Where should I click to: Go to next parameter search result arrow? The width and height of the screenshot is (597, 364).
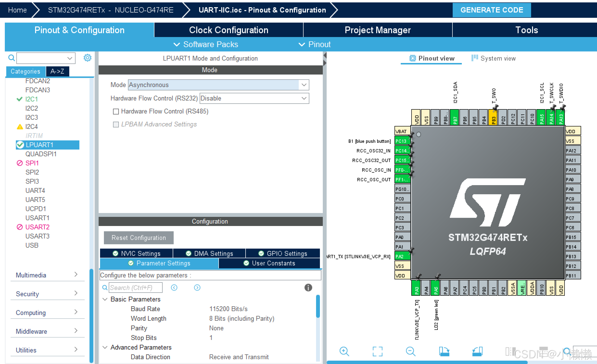[x=197, y=288]
